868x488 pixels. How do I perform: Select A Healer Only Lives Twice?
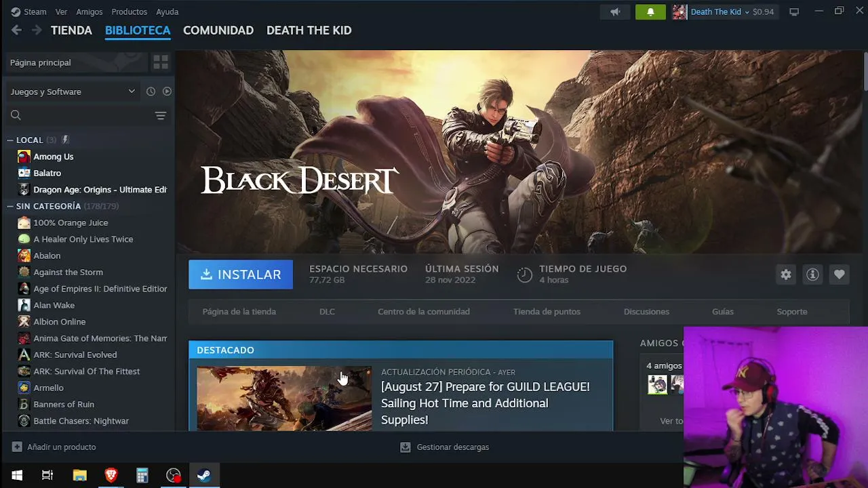point(83,239)
